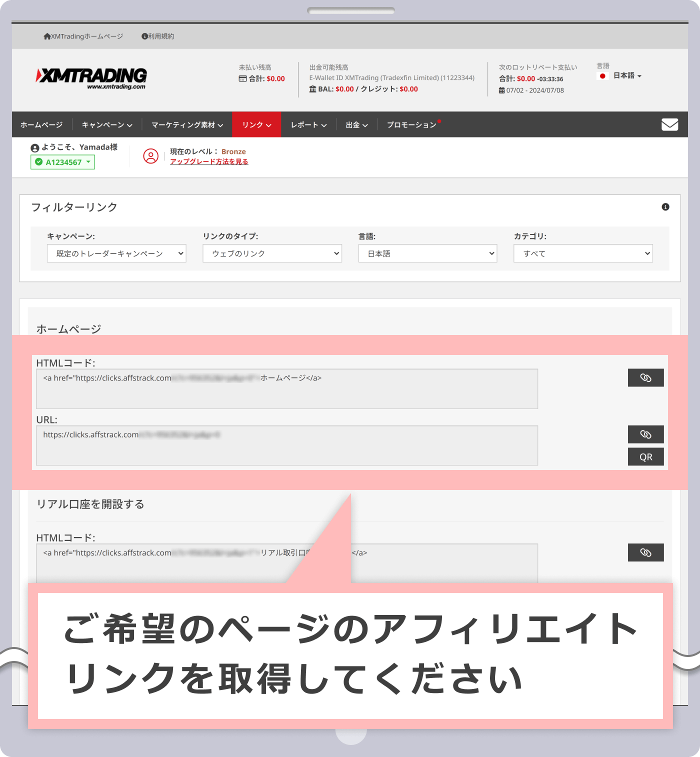Open カテゴリ filter dropdown

583,253
